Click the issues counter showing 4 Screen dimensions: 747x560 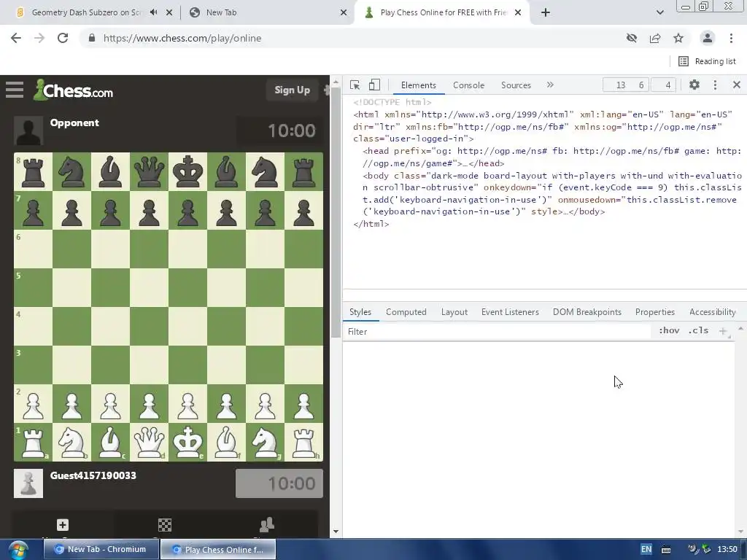(x=663, y=85)
